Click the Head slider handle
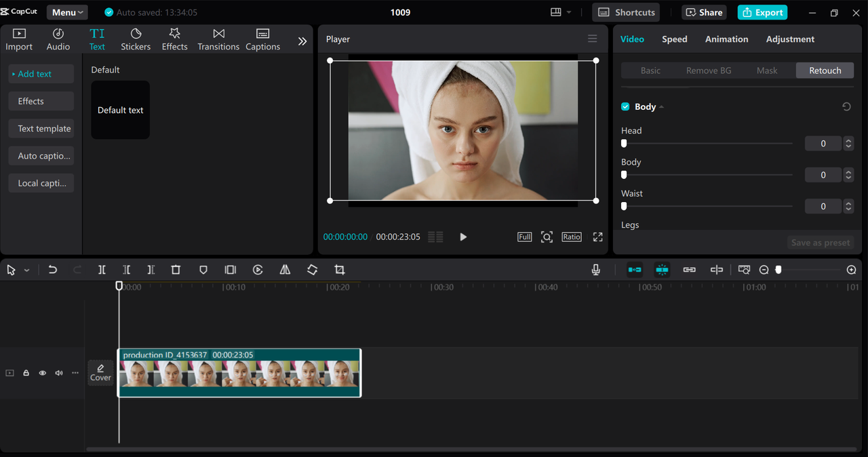The width and height of the screenshot is (868, 457). pos(624,143)
